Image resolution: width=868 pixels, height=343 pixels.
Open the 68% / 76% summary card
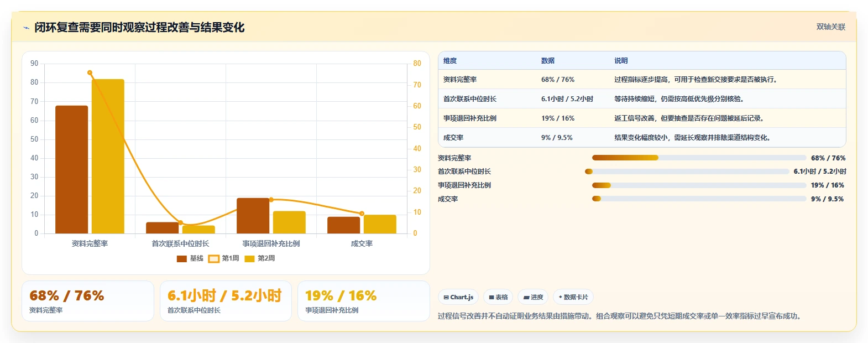tap(88, 301)
